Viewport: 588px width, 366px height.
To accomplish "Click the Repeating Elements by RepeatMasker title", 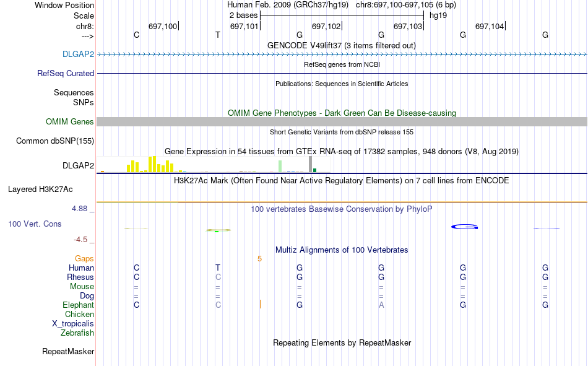I will coord(342,342).
